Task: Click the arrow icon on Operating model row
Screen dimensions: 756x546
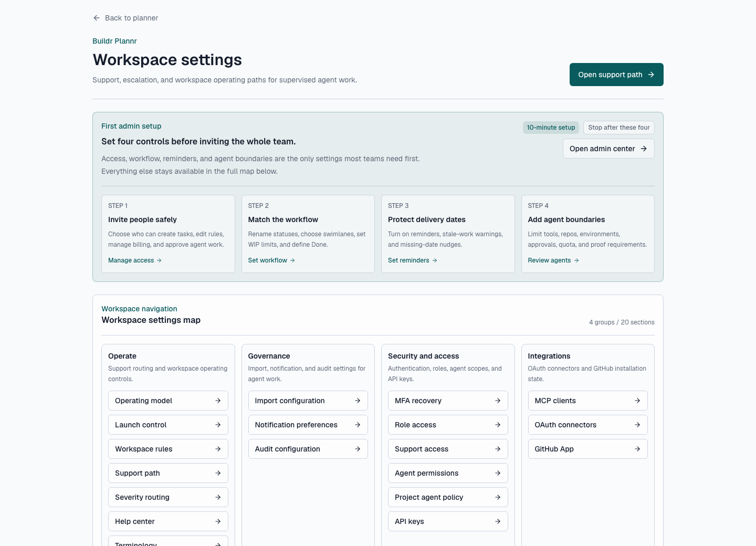Action: 218,401
